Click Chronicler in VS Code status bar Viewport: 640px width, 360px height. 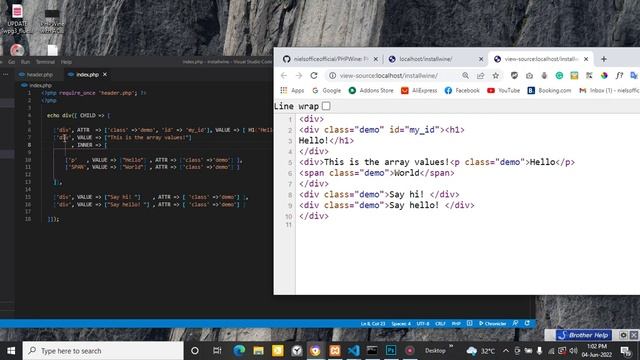tap(492, 324)
